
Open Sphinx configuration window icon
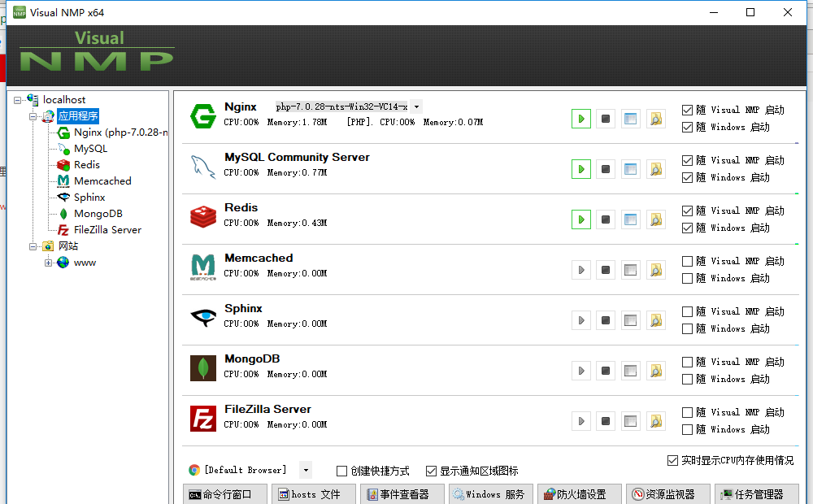click(631, 320)
